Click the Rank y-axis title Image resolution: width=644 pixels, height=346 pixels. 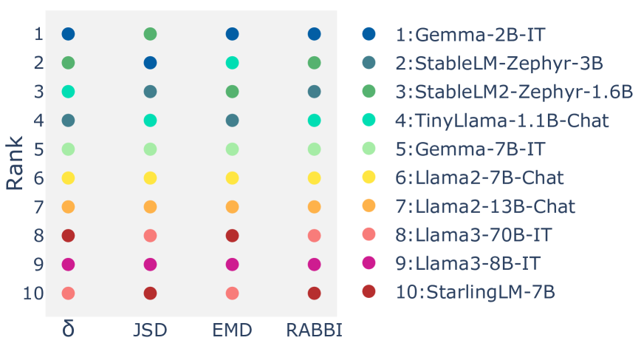14,163
